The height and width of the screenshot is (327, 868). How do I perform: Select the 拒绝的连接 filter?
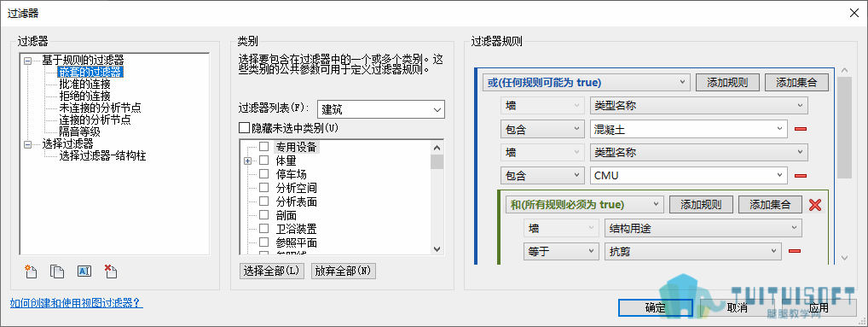tap(84, 96)
